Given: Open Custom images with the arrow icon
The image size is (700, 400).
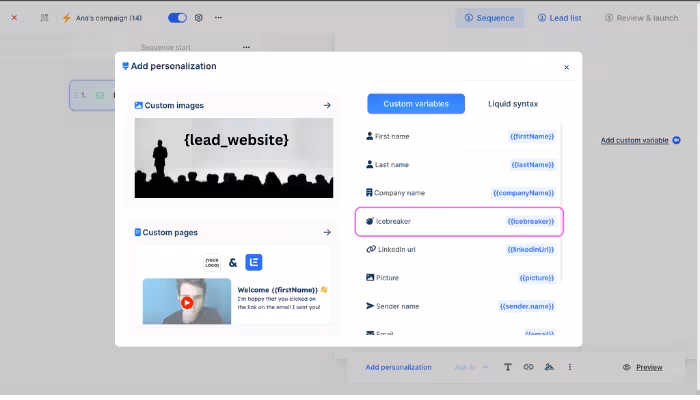Looking at the screenshot, I should (x=327, y=105).
